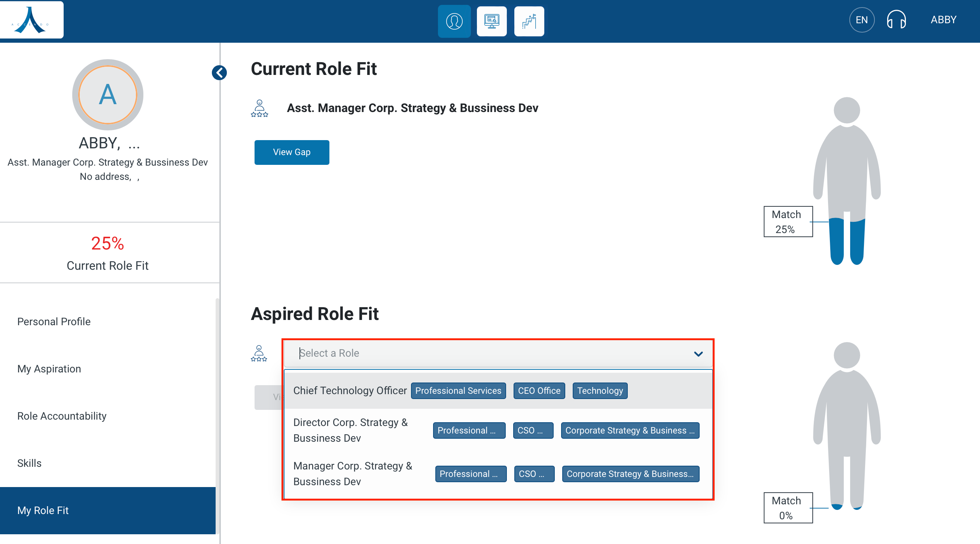Click role icon beside Asst. Manager title
Screen dimensions: 980x544
(259, 109)
